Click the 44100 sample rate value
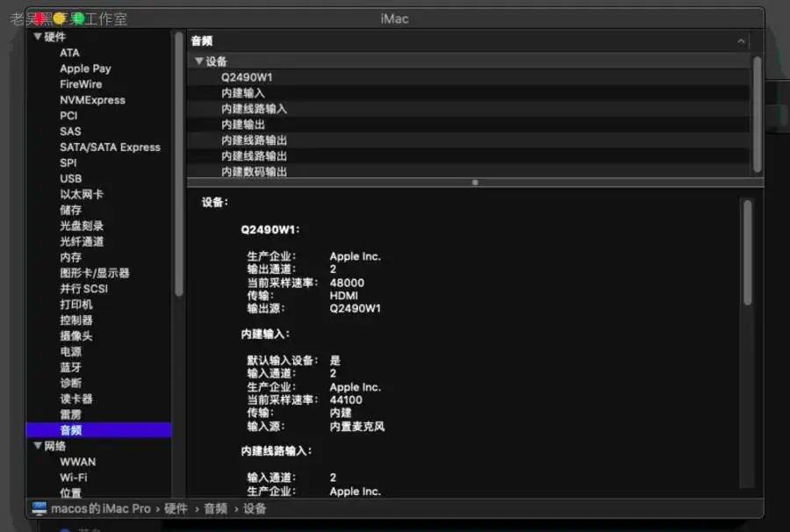The height and width of the screenshot is (532, 790). [346, 400]
